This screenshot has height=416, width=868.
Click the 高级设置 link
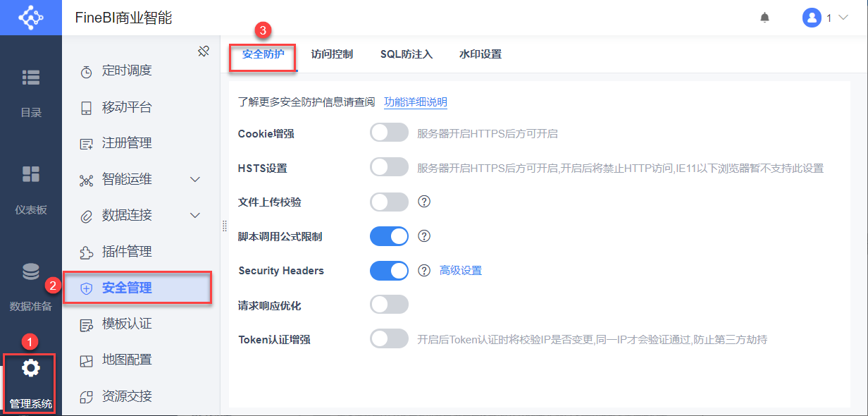click(461, 271)
